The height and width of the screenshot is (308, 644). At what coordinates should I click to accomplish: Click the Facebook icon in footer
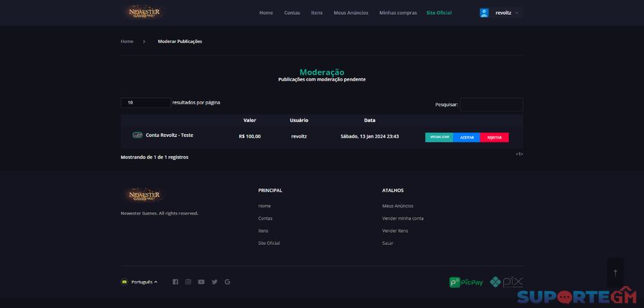click(175, 282)
